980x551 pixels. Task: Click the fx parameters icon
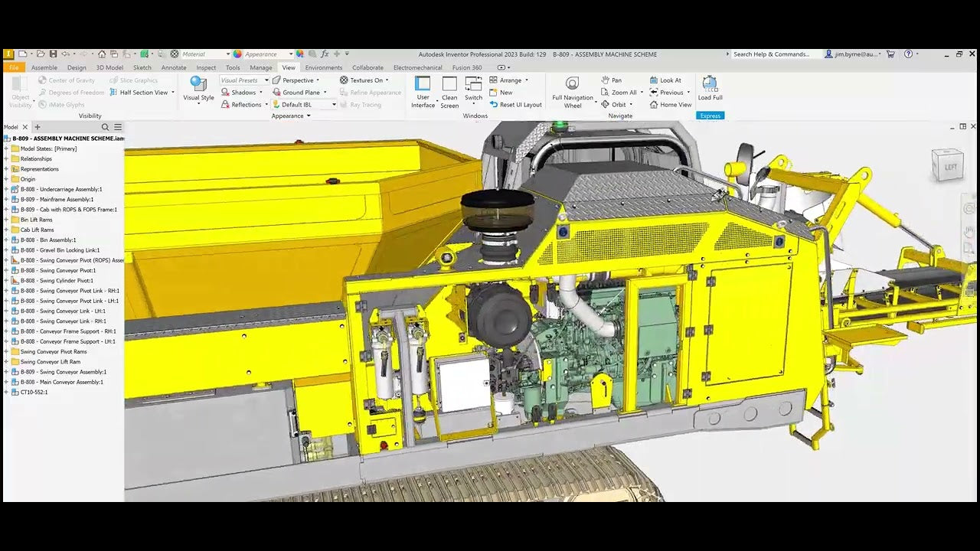(x=325, y=54)
